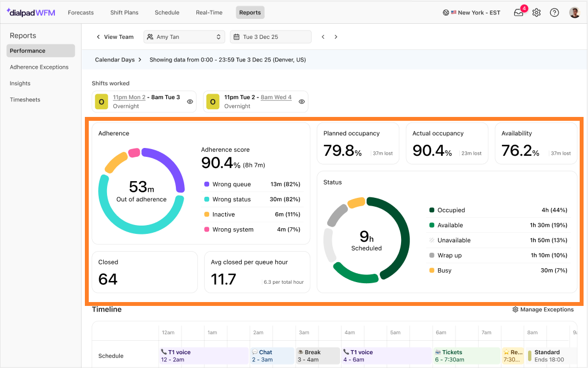Open the Schedule tab
The image size is (588, 368).
[167, 12]
